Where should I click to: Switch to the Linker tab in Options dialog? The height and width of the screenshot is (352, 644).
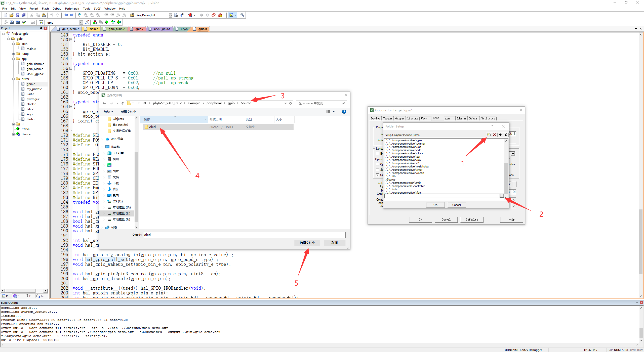[462, 118]
